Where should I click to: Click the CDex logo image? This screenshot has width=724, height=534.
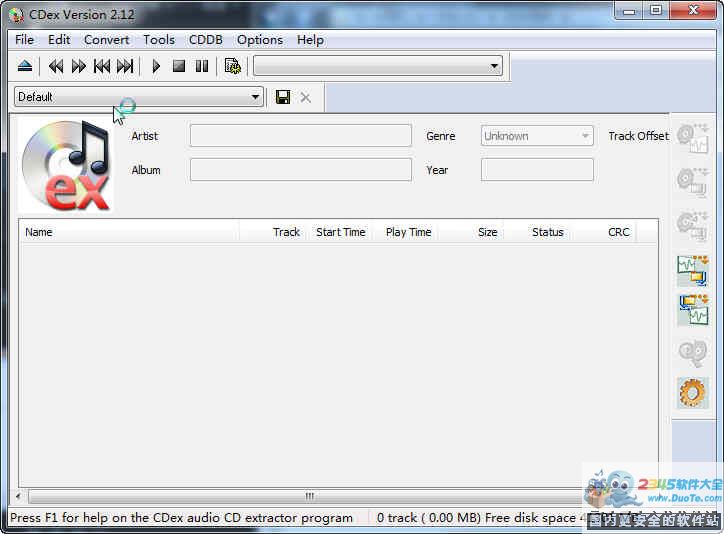pyautogui.click(x=66, y=165)
